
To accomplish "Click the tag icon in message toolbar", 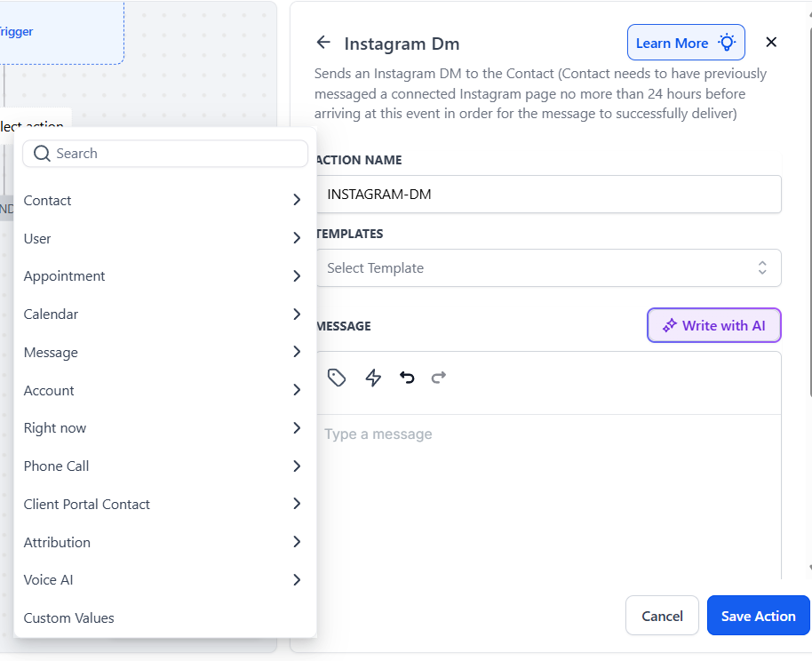I will [x=337, y=378].
